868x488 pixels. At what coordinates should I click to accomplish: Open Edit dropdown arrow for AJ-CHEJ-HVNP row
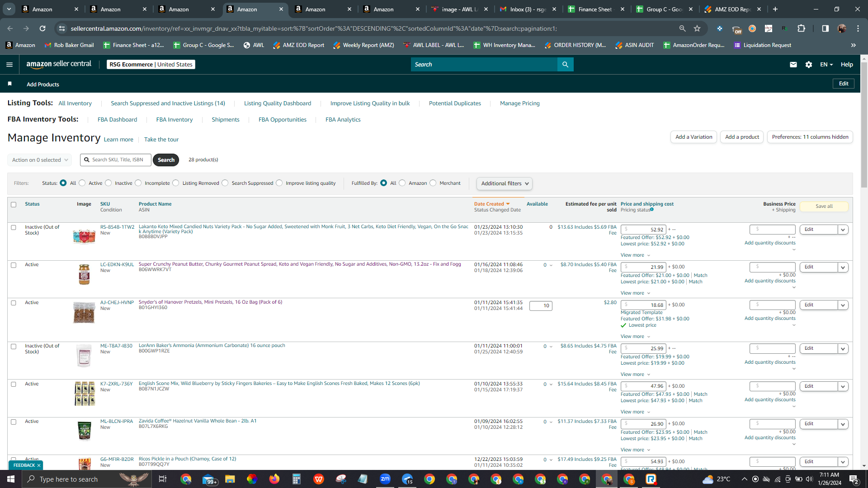(843, 305)
